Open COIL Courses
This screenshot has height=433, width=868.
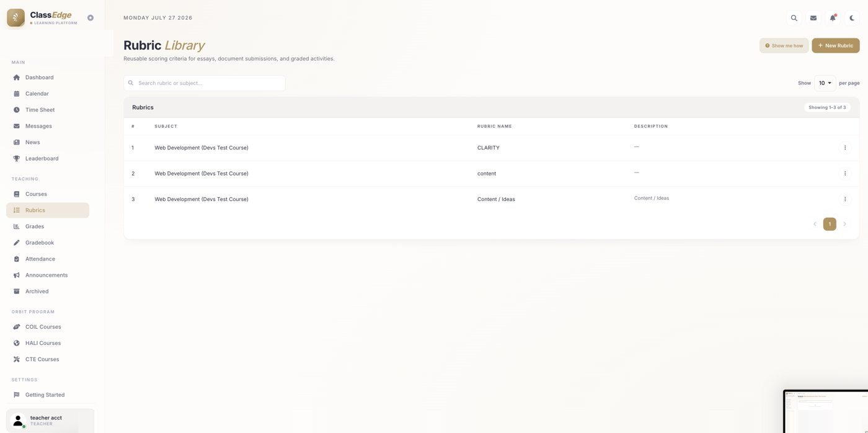pos(48,327)
